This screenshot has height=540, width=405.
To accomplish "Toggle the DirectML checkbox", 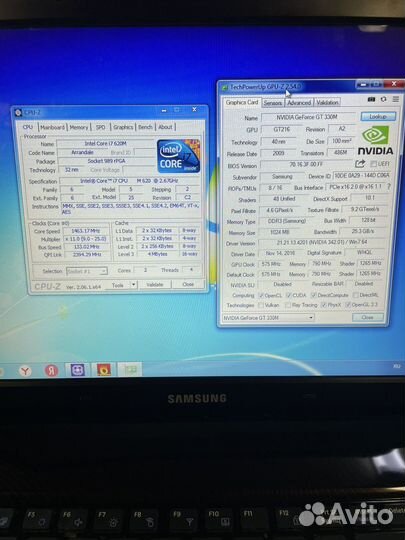I will pyautogui.click(x=355, y=295).
